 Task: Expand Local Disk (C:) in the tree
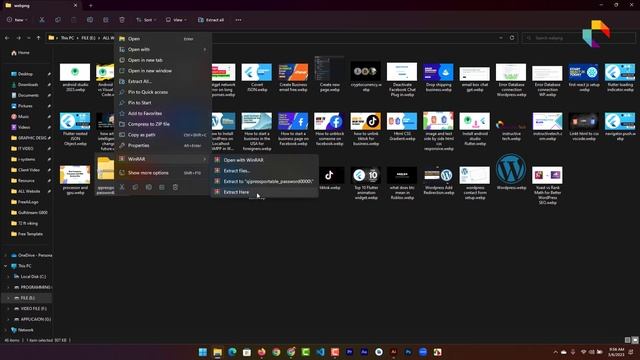point(8,276)
